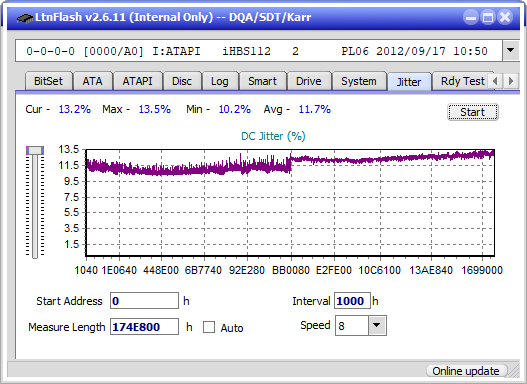Close the LtnFlash window
Image resolution: width=527 pixels, height=384 pixels.
[x=505, y=17]
